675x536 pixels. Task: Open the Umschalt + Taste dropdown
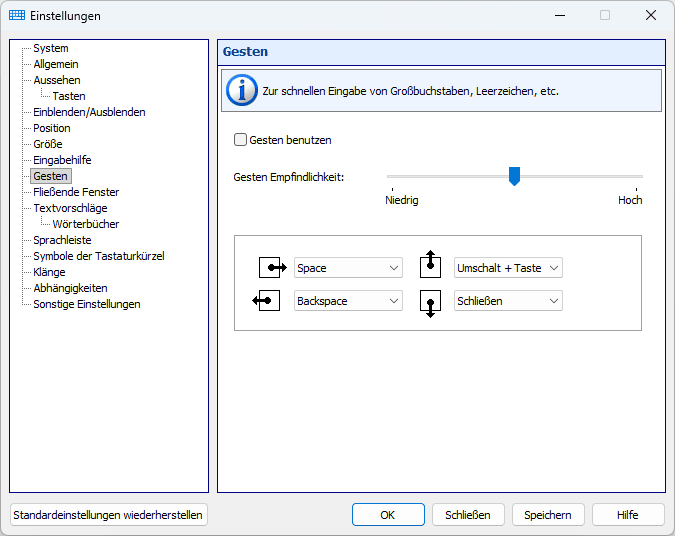coord(508,268)
